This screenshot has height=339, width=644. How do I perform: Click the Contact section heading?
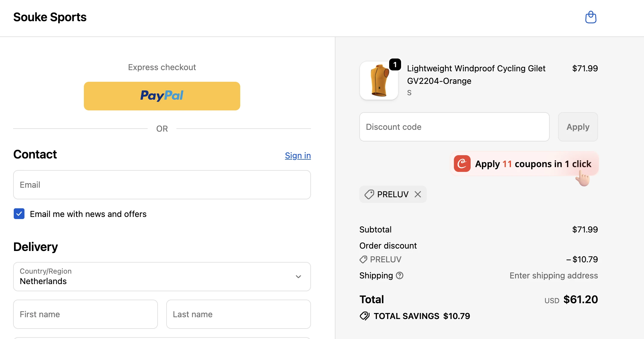35,154
